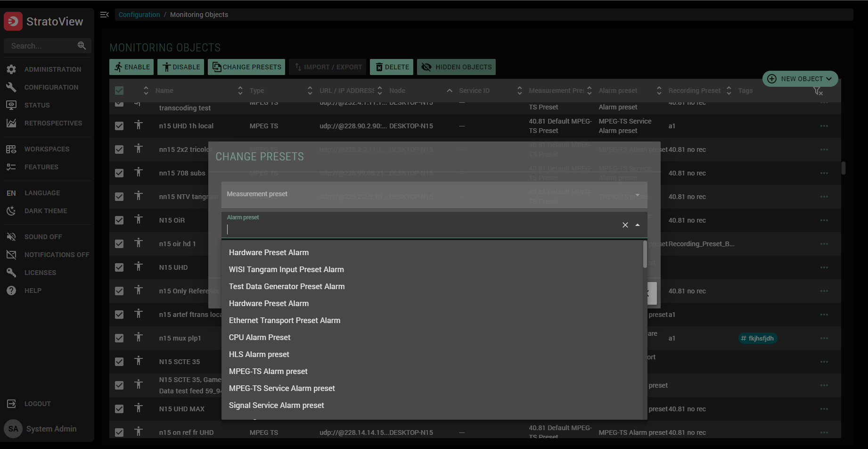Collapse the sidebar with the menu icon
Image resolution: width=868 pixels, height=449 pixels.
click(x=105, y=15)
